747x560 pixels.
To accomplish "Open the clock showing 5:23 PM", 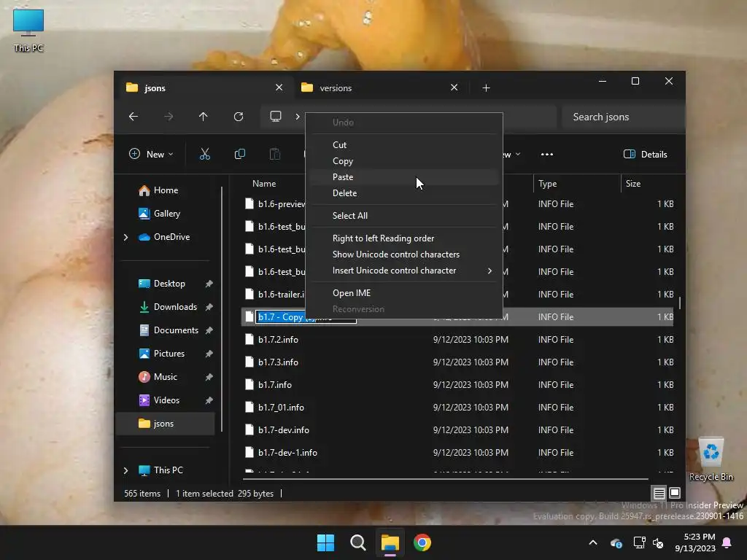I will [x=695, y=542].
